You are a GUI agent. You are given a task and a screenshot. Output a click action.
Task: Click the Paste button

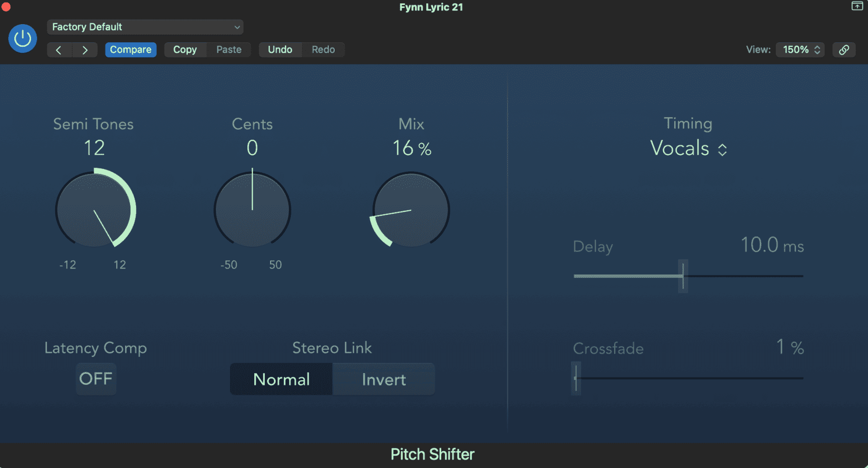(229, 50)
